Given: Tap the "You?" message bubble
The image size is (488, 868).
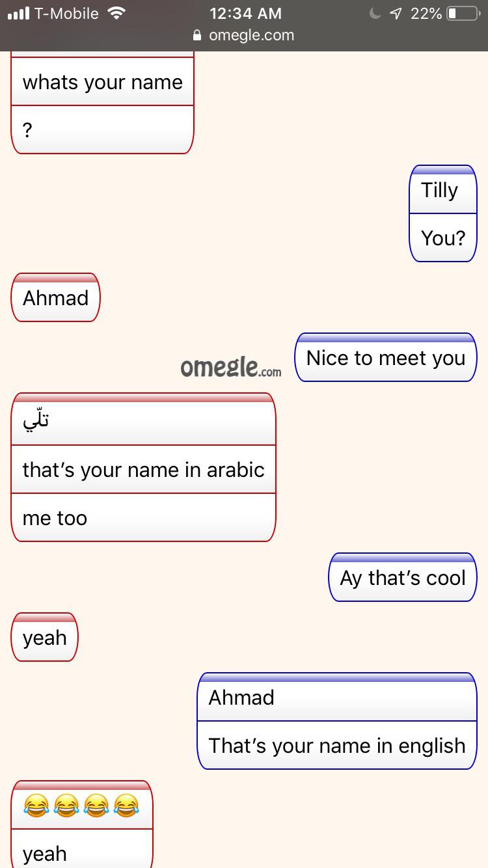Looking at the screenshot, I should [x=442, y=238].
